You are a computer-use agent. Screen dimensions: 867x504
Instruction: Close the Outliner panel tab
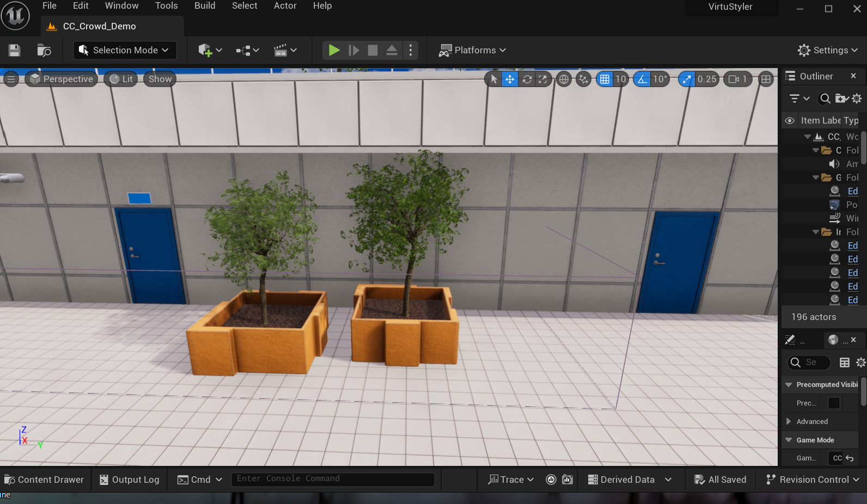853,76
